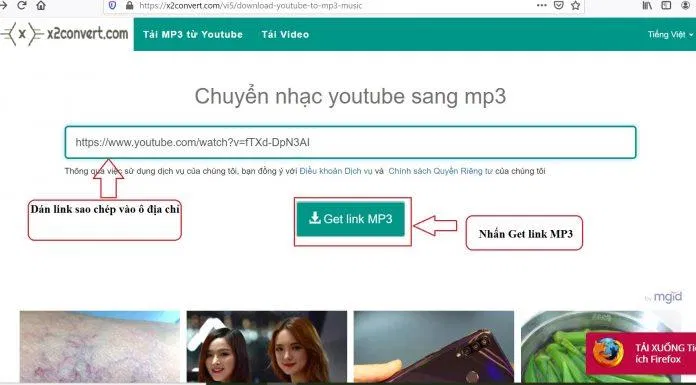Click the Tải xuống Firefox add-on banner
This screenshot has height=385, width=696.
point(641,353)
